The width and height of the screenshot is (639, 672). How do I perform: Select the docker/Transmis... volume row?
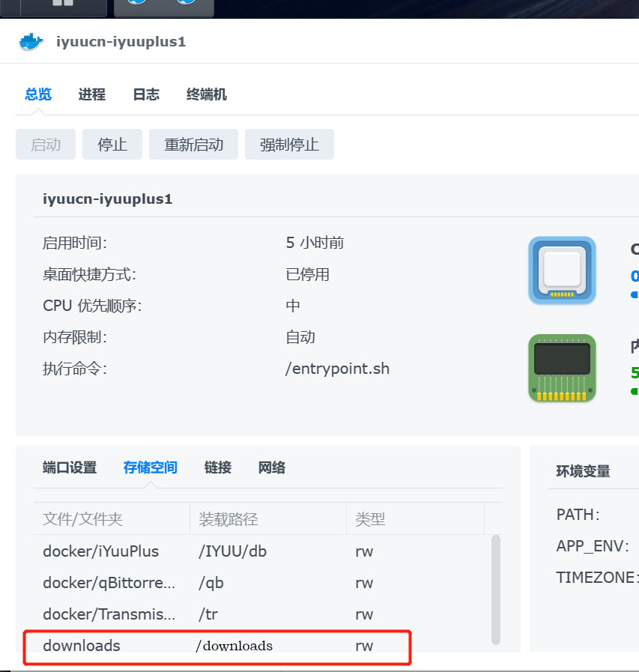pos(262,614)
